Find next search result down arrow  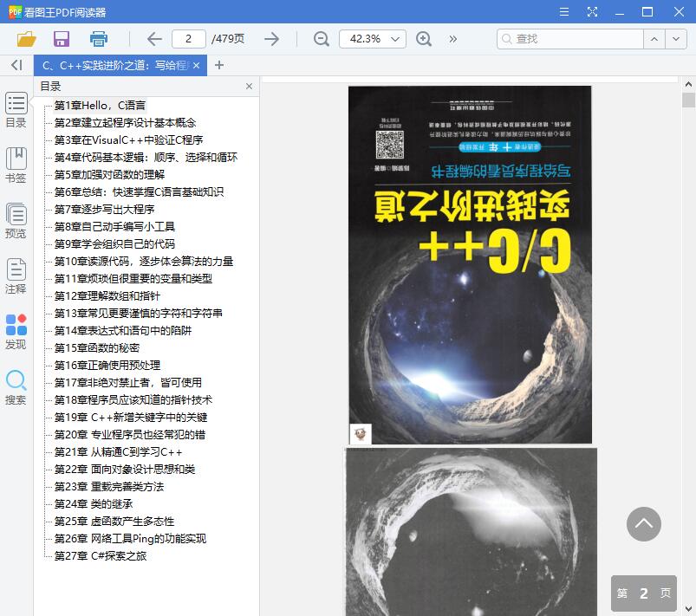676,39
